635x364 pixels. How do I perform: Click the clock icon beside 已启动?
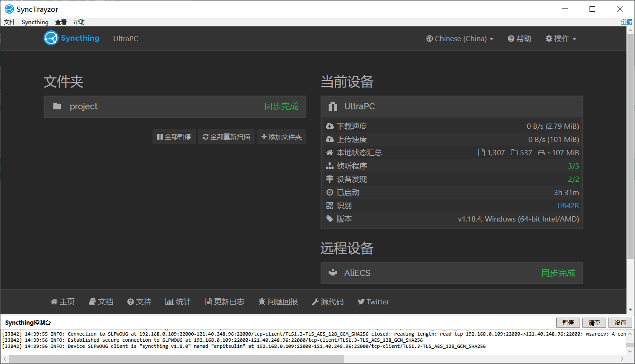(x=330, y=193)
